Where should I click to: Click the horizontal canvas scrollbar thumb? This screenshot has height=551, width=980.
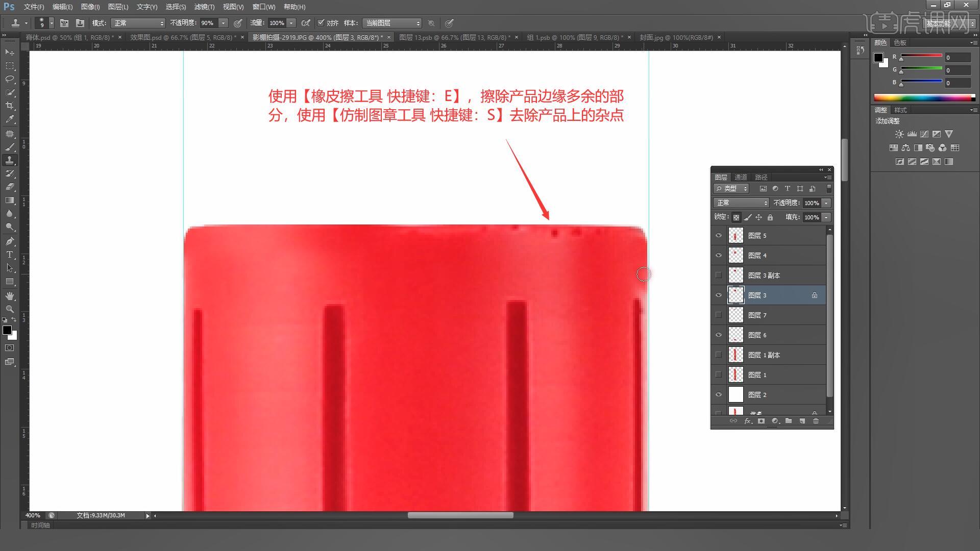[x=460, y=515]
